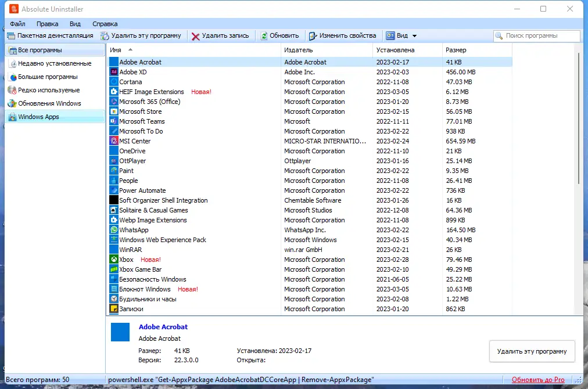This screenshot has height=389, width=588.
Task: Sort by the Установлена column header
Action: pyautogui.click(x=408, y=50)
